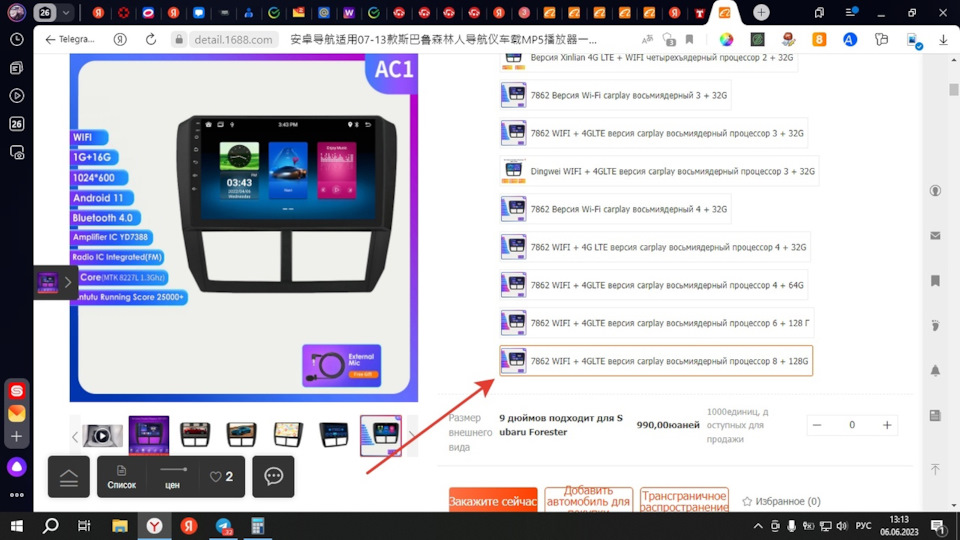Open Telegram from the taskbar

point(223,526)
